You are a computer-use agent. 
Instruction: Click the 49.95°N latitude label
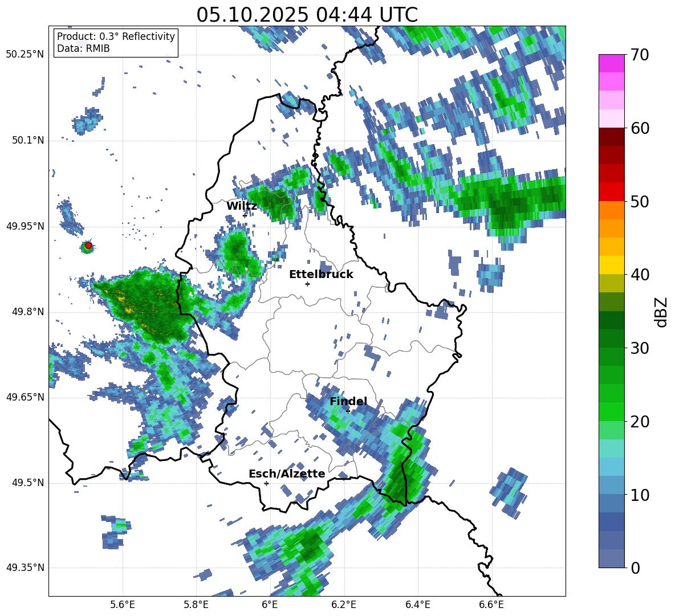(x=25, y=226)
